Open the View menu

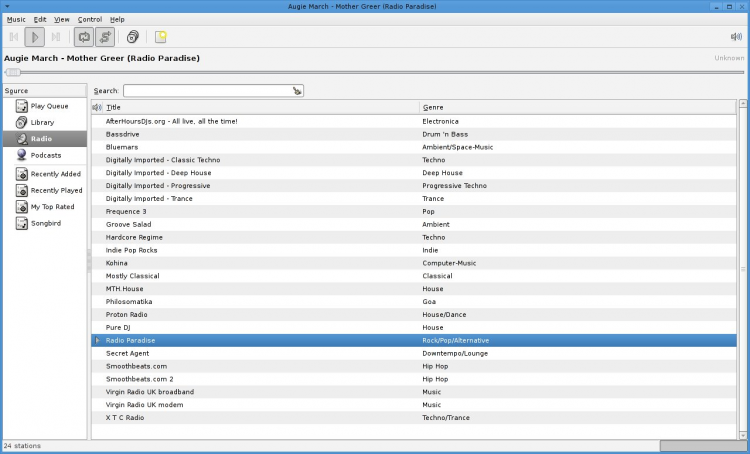(x=61, y=20)
